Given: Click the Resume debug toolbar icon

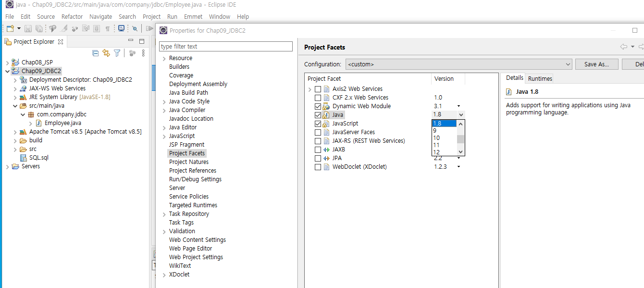Looking at the screenshot, I should point(149,29).
